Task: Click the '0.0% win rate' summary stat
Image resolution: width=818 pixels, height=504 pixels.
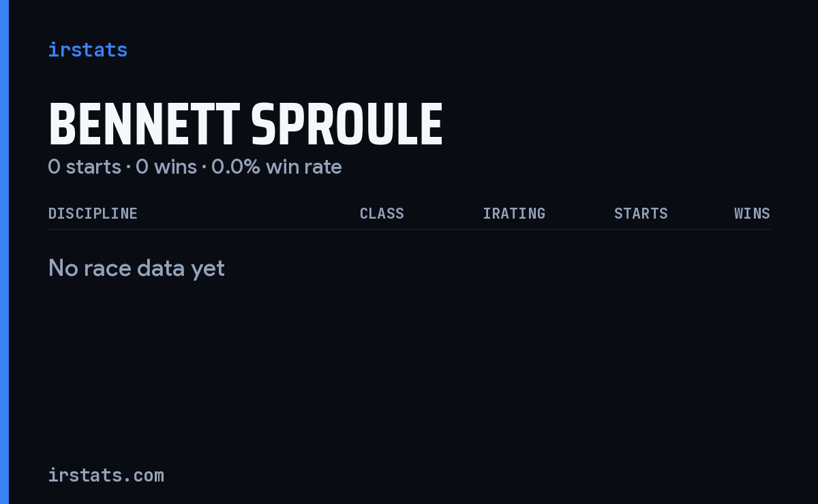Action: coord(277,166)
